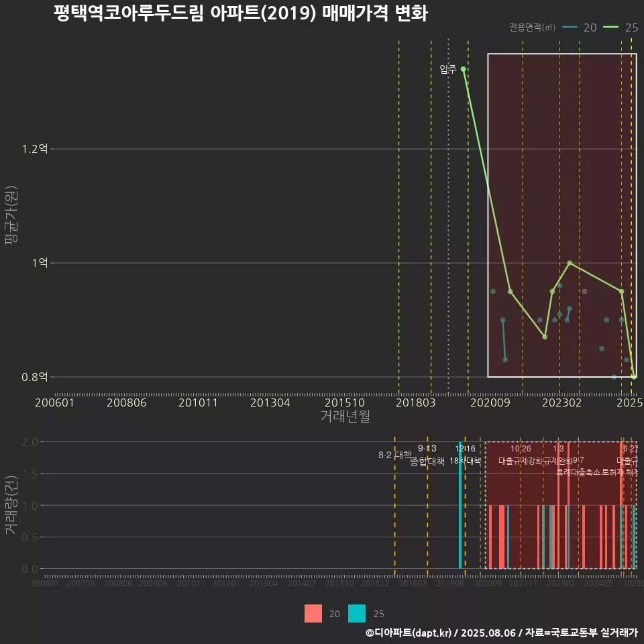
Task: Click the 18차대책 annotation label
Action: tap(465, 461)
